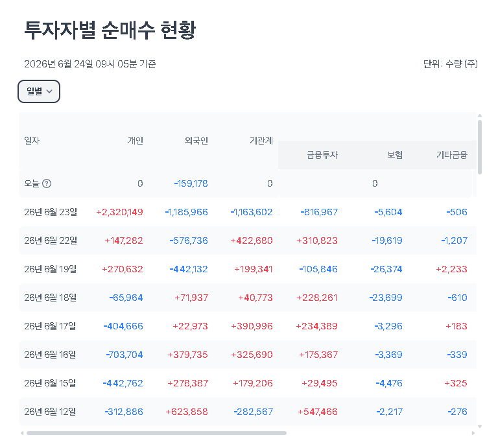Screen dimensions: 498x448
Task: Click the 기관계 column header
Action: (261, 141)
